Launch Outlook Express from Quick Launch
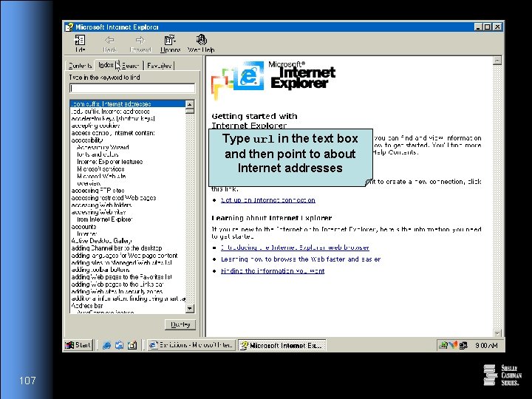Viewport: 532px width, 399px height. pos(119,345)
